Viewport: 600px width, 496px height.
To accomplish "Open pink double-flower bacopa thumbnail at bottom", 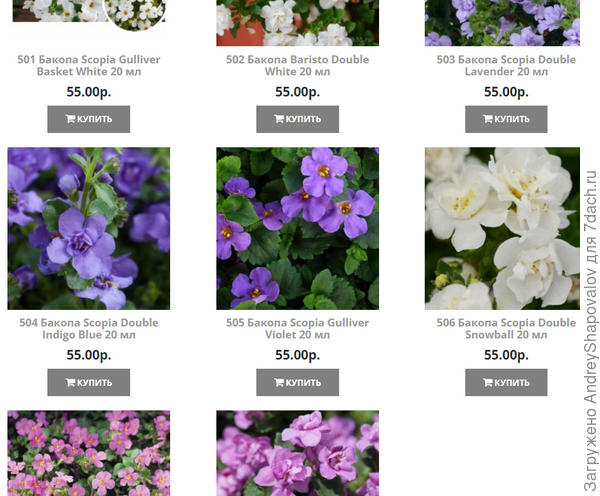I will [x=298, y=453].
